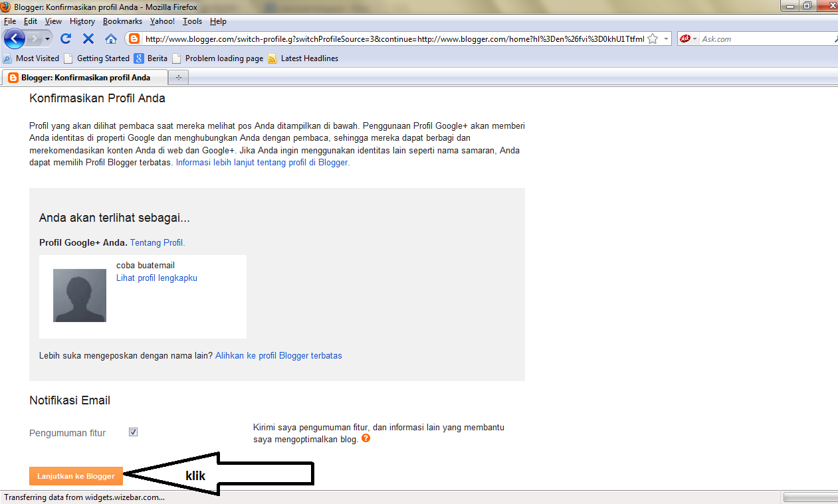Open the Yahoo! menu
This screenshot has height=504, width=838.
[x=162, y=21]
